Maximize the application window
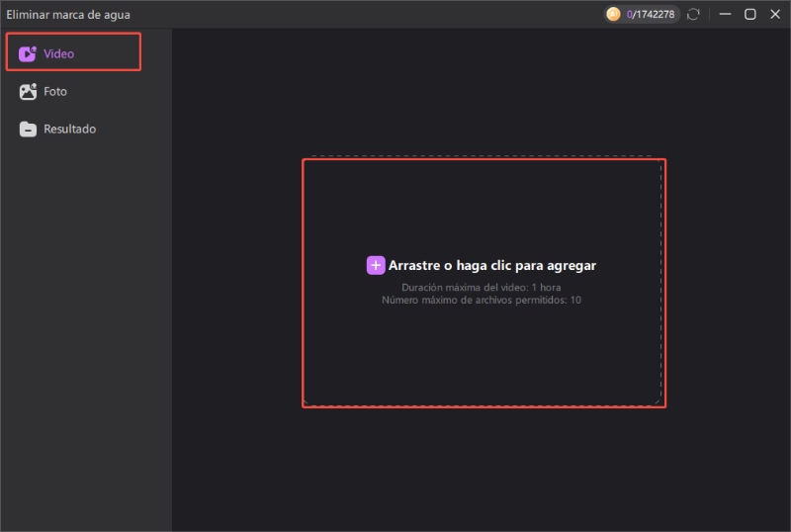The width and height of the screenshot is (791, 532). point(750,14)
